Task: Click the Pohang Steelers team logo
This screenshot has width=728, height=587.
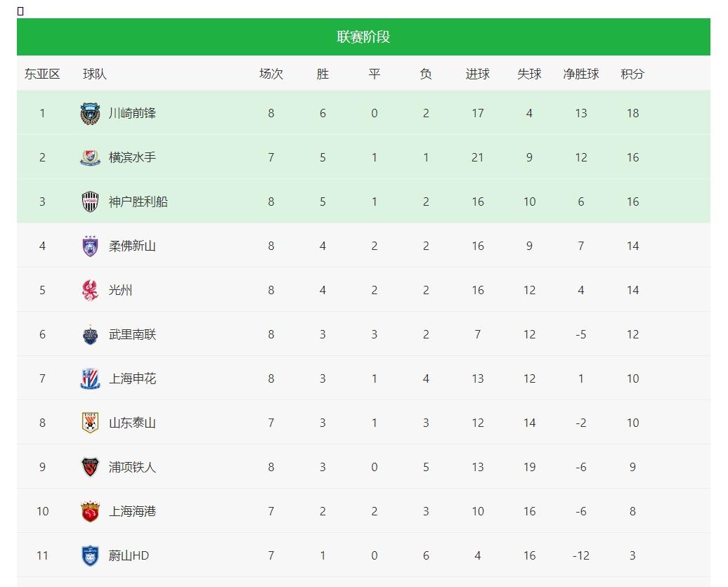Action: tap(90, 467)
